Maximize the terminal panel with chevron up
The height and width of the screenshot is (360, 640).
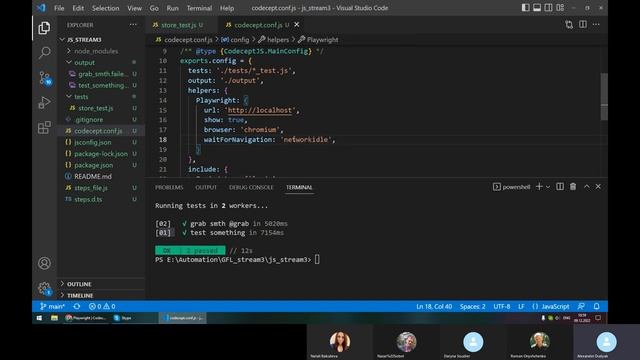[x=587, y=187]
